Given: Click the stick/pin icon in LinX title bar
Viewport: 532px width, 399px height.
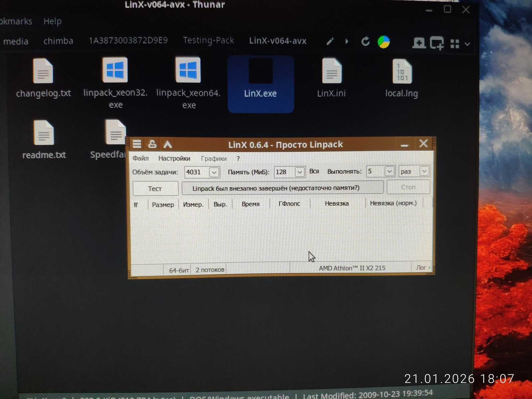Looking at the screenshot, I should (152, 144).
